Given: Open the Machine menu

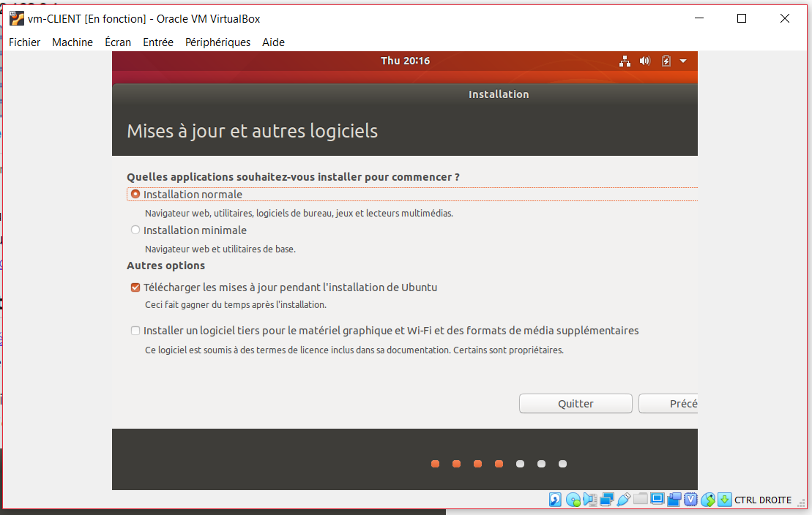Looking at the screenshot, I should 72,42.
